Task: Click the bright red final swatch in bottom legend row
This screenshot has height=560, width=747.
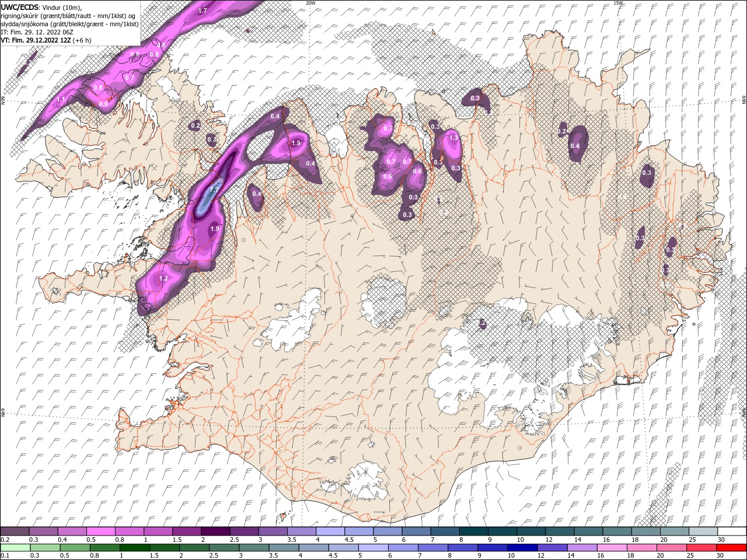Action: pyautogui.click(x=731, y=548)
